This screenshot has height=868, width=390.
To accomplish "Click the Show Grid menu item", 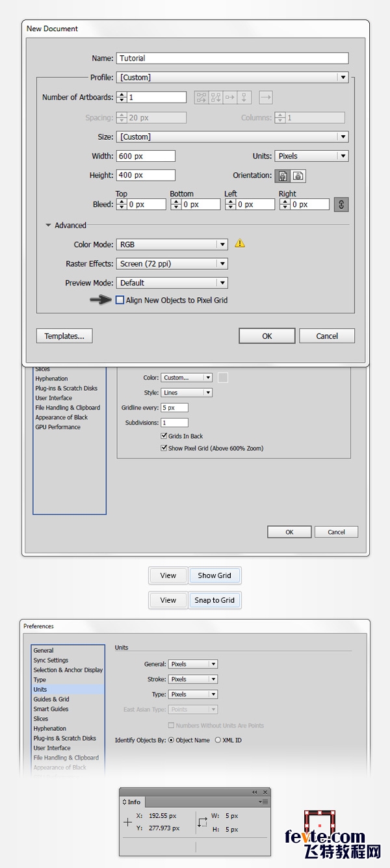I will click(214, 575).
